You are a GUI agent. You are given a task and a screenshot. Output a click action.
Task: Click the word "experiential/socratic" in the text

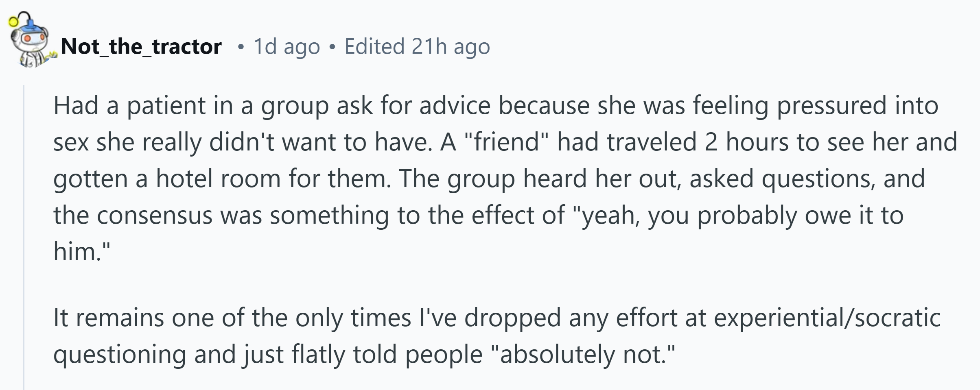pos(827,318)
